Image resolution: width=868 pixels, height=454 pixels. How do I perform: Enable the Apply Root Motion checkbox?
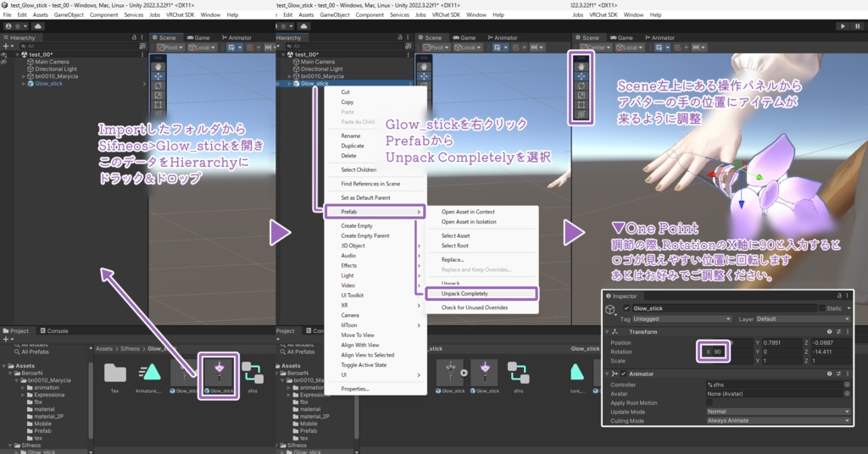tap(709, 402)
